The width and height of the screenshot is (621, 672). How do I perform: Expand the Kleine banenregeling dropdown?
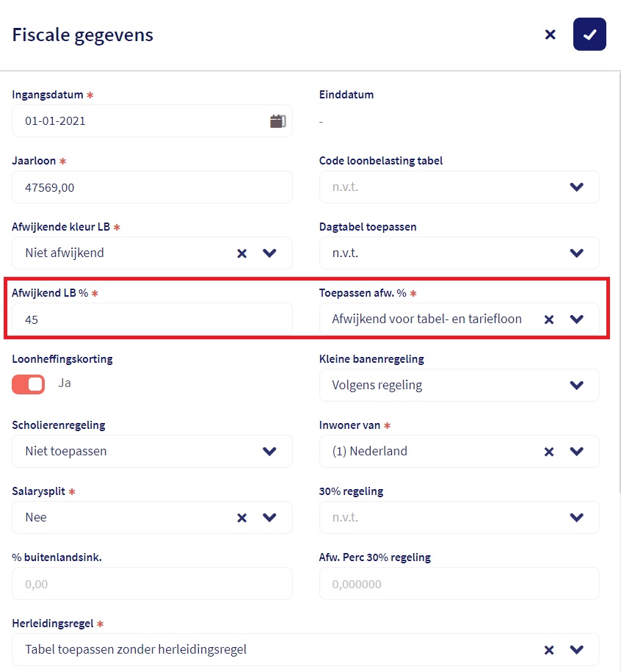pos(576,386)
